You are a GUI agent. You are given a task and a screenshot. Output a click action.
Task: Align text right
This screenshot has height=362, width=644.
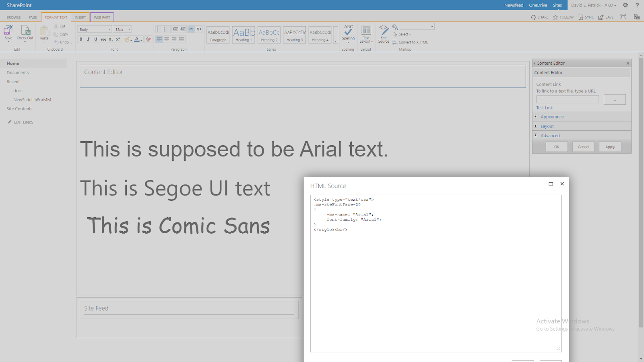click(174, 39)
